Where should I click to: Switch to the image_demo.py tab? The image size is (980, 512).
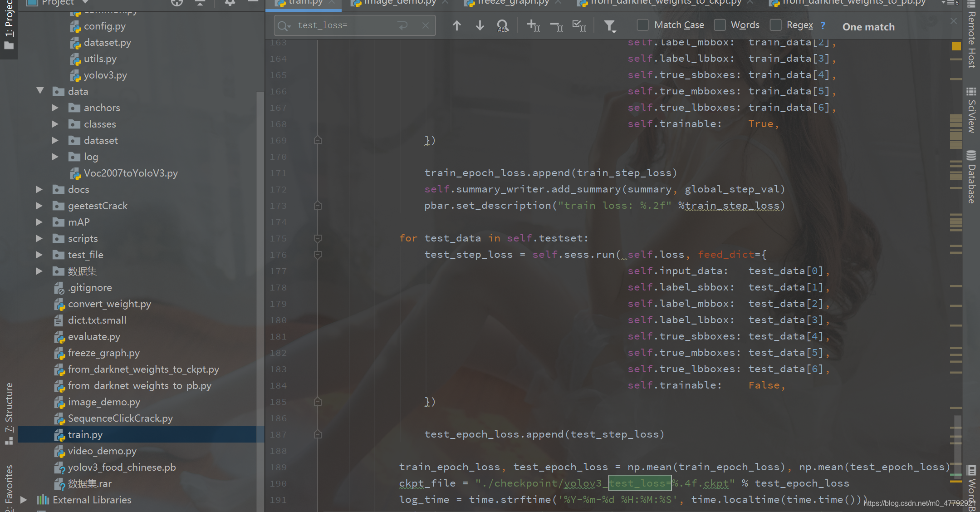tap(399, 3)
